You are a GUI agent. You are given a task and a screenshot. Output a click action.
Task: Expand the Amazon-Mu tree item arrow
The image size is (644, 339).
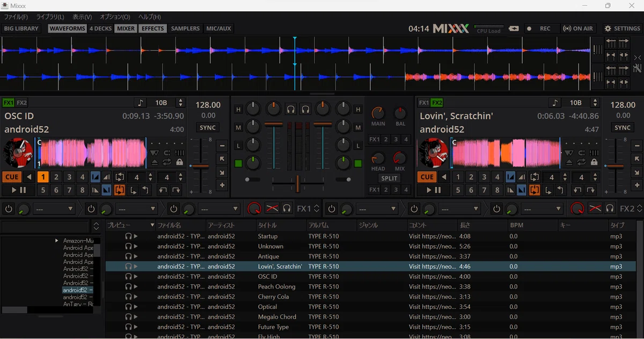pos(57,241)
